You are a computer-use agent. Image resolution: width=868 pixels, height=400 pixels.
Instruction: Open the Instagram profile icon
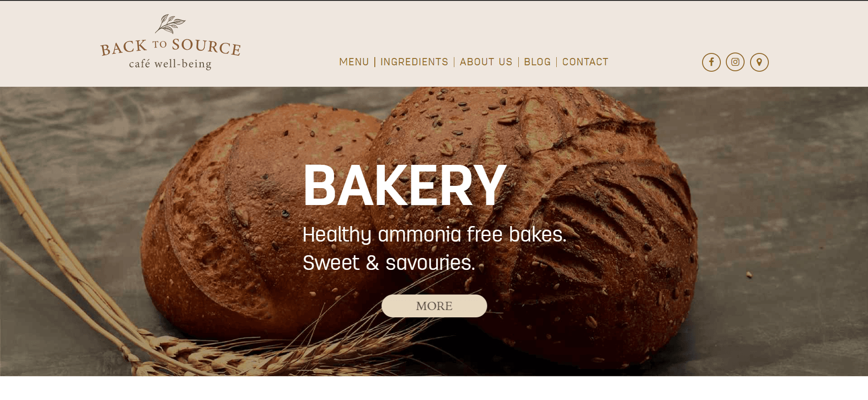pyautogui.click(x=735, y=62)
